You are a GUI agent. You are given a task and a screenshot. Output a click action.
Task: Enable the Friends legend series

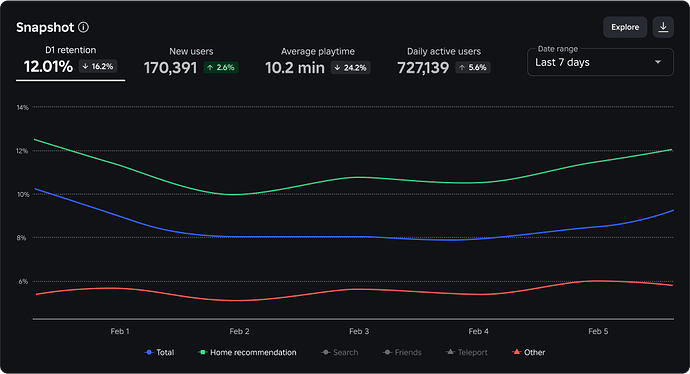pos(402,352)
